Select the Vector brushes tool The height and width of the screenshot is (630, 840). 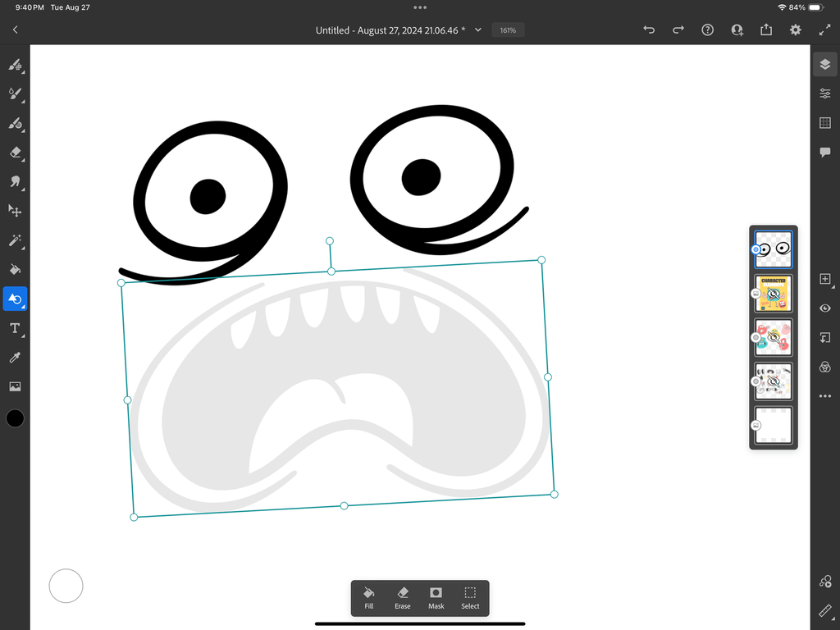click(x=15, y=124)
